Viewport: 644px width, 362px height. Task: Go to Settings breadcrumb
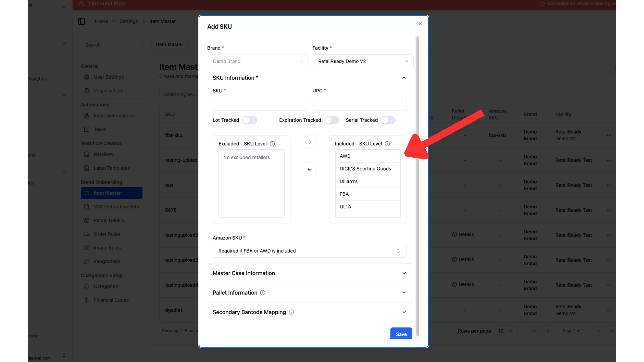coord(129,21)
